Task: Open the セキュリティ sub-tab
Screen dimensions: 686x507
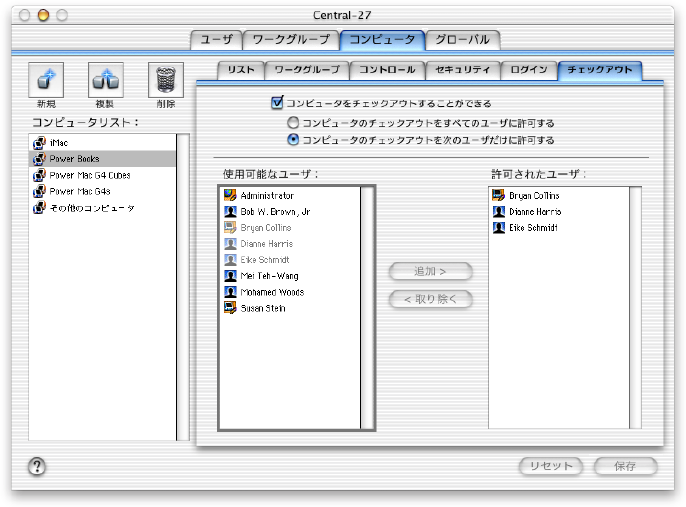Action: (x=463, y=70)
